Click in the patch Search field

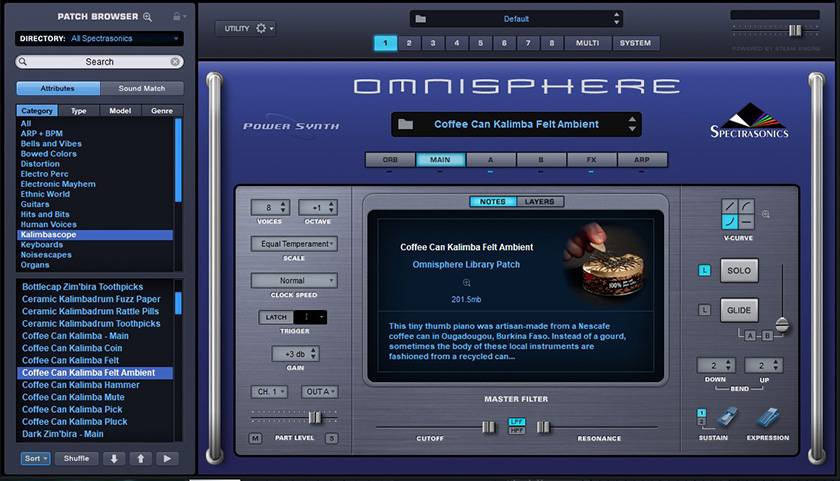pos(99,62)
